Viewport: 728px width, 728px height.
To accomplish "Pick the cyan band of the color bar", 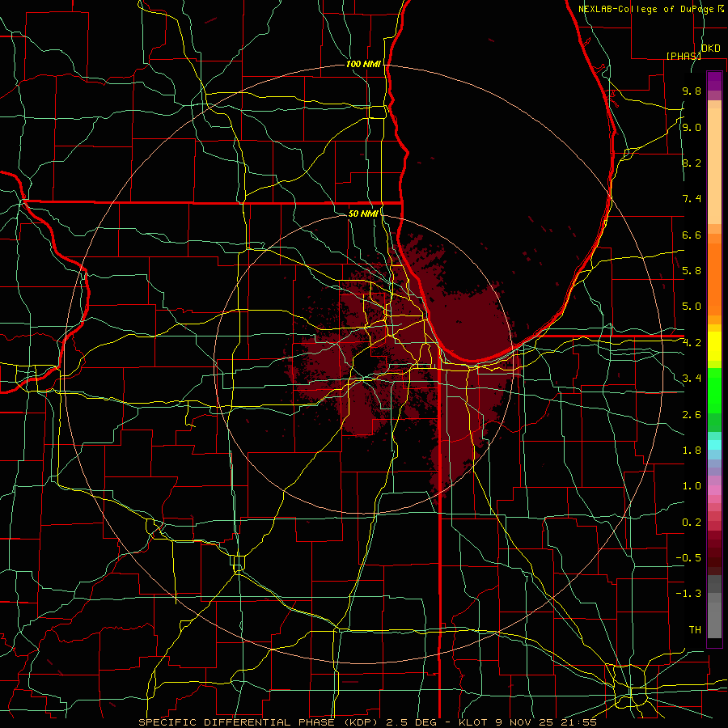I will click(714, 445).
